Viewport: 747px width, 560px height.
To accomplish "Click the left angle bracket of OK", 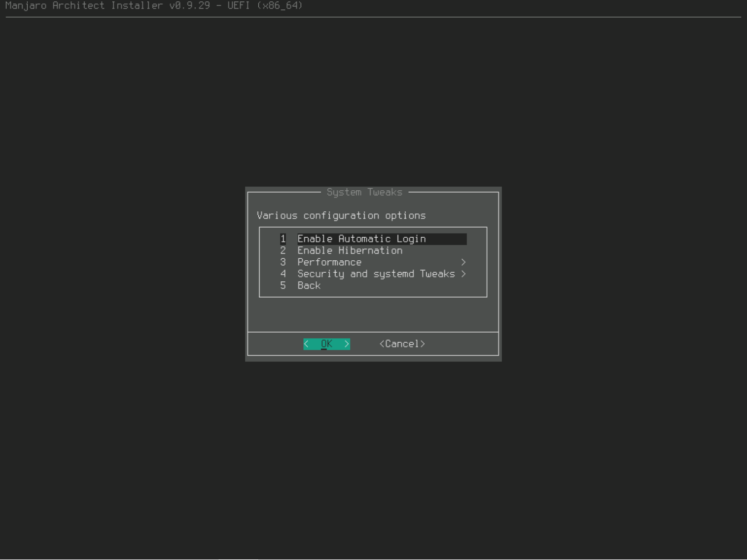I will (306, 344).
